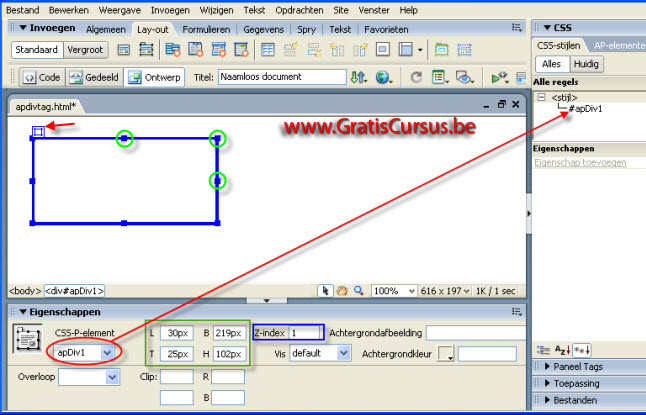Click the validate markup icon
The height and width of the screenshot is (415, 646).
point(499,77)
